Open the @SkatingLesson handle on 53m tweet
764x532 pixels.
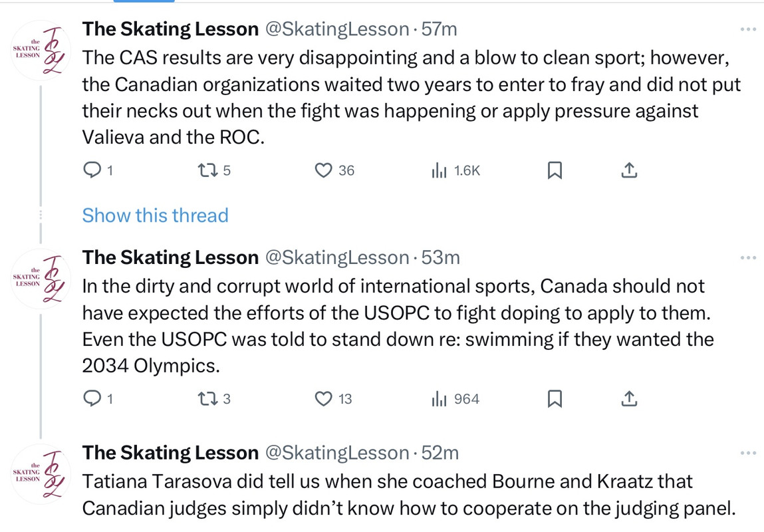coord(337,258)
